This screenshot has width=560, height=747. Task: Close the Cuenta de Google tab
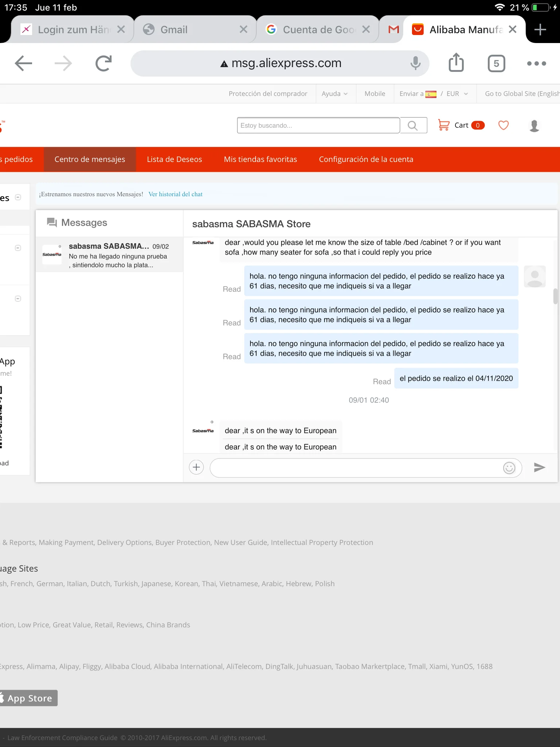(x=366, y=30)
